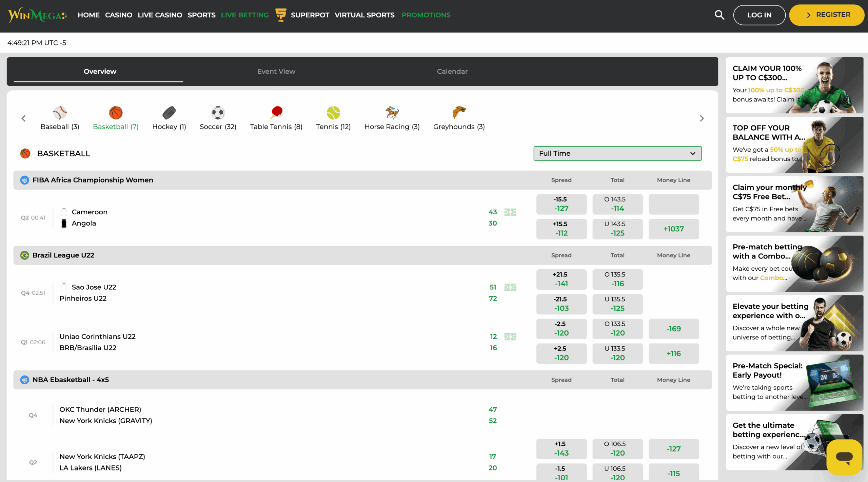Switch to the Event View tab

pos(276,72)
